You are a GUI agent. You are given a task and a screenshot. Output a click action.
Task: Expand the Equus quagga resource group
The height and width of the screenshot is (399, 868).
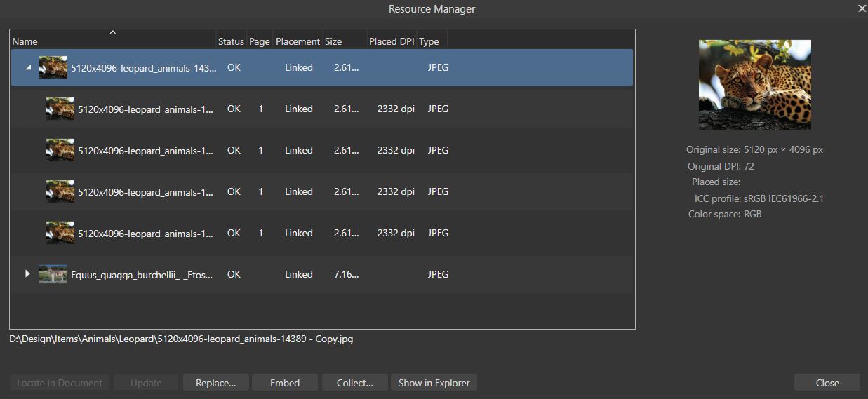(28, 274)
